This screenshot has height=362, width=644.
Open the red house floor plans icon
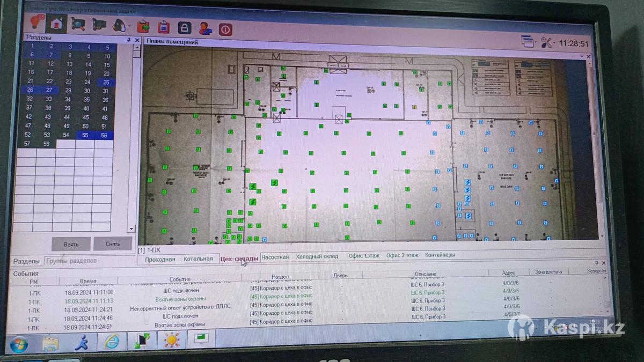click(56, 23)
